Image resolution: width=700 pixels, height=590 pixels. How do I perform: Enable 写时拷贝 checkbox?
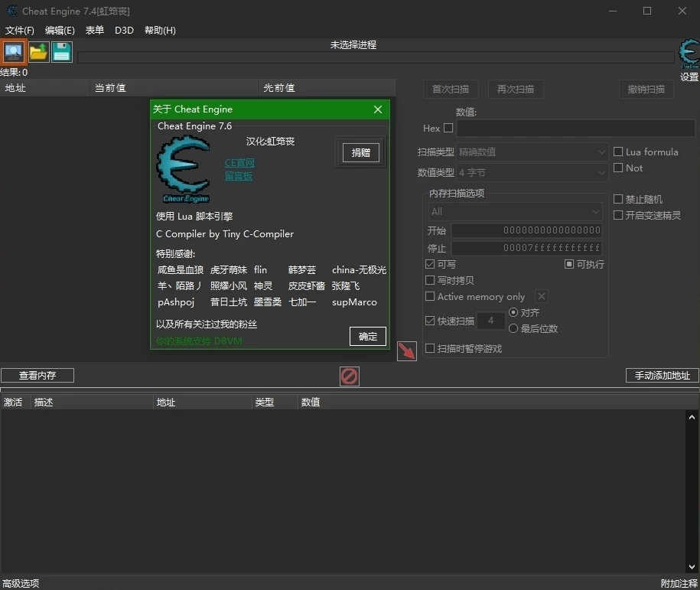[x=430, y=281]
